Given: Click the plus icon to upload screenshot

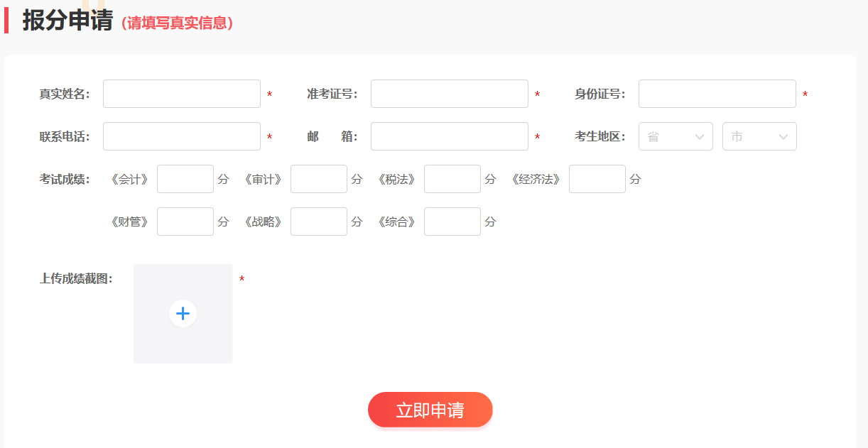Looking at the screenshot, I should click(x=183, y=313).
